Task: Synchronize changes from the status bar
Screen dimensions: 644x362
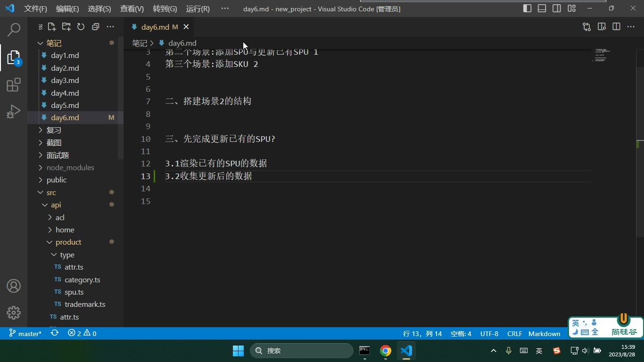Action: tap(55, 333)
